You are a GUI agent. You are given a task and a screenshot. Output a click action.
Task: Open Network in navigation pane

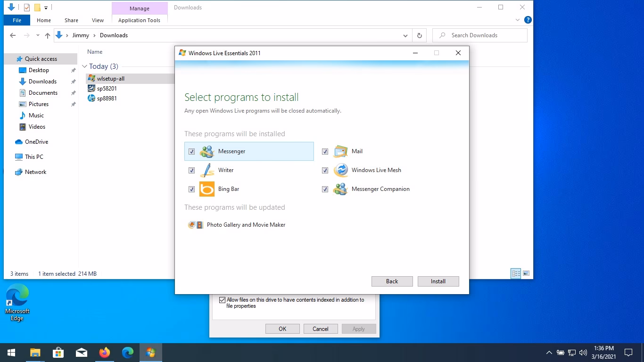coord(35,172)
